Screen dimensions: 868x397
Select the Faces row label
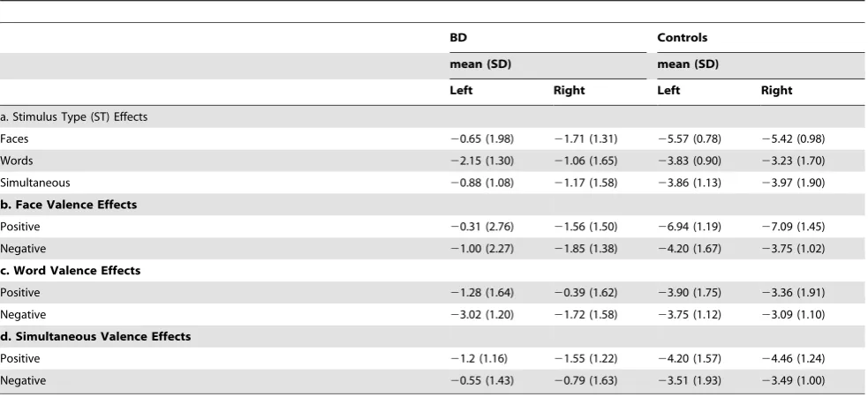click(x=14, y=139)
